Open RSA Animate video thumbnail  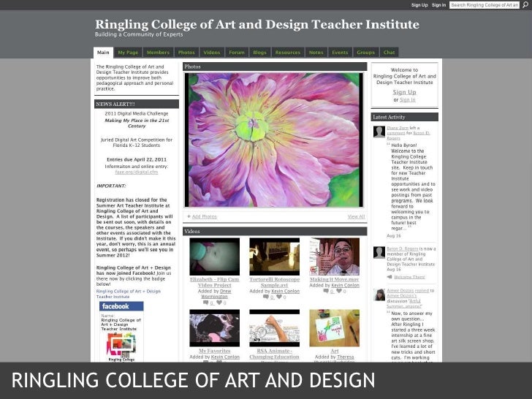(275, 328)
